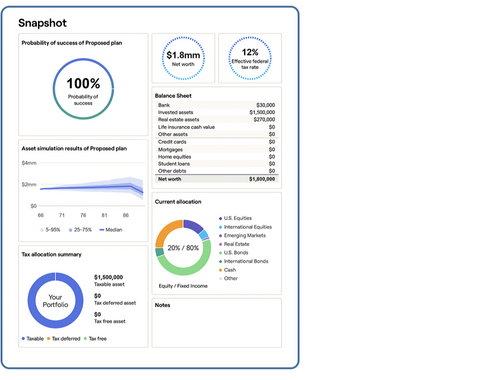500x380 pixels.
Task: Click the Snapshot heading
Action: coord(42,23)
